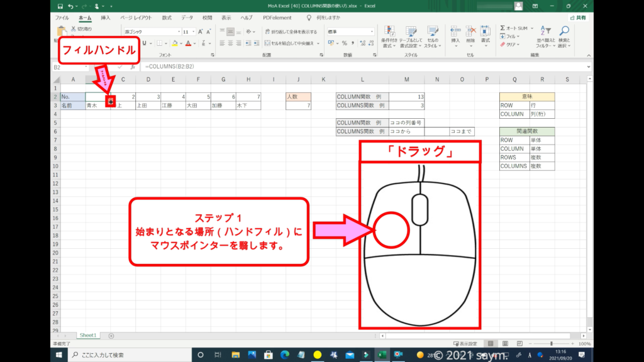Click the font color red A swatch
Screen dimensions: 644x362
188,43
